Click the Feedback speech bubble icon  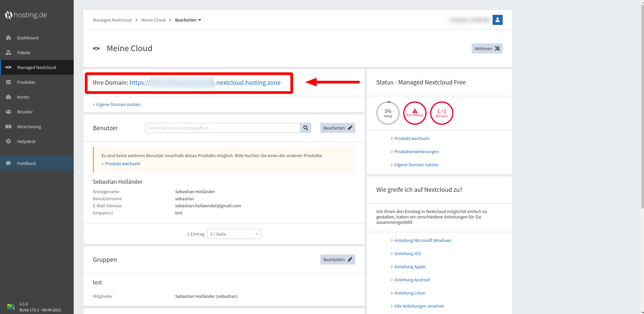coord(8,163)
